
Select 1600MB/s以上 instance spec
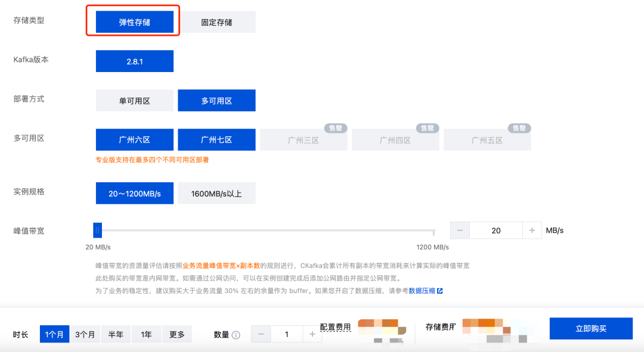[x=216, y=193]
